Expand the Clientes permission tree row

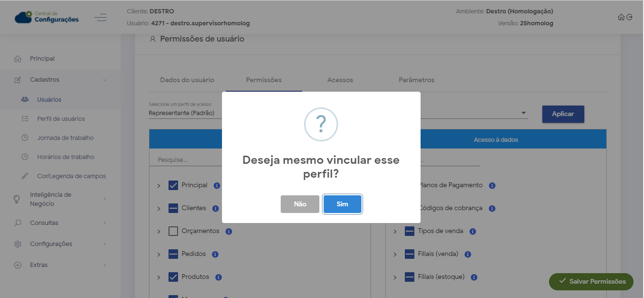(x=159, y=208)
